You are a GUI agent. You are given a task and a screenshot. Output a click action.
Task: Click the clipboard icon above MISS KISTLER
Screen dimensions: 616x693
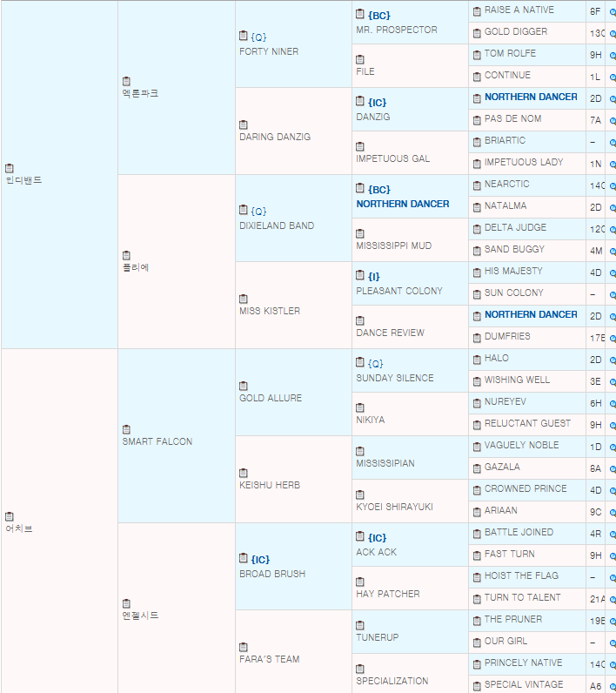tap(244, 299)
